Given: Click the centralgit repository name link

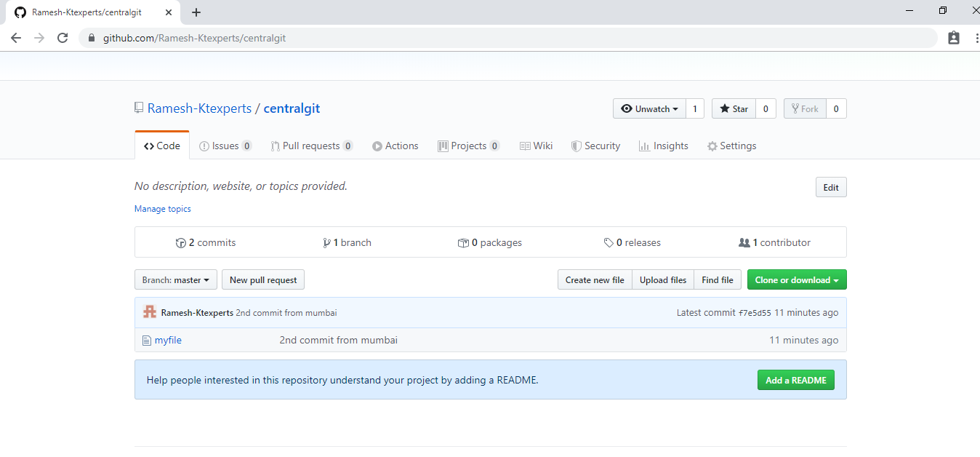Looking at the screenshot, I should pyautogui.click(x=292, y=108).
